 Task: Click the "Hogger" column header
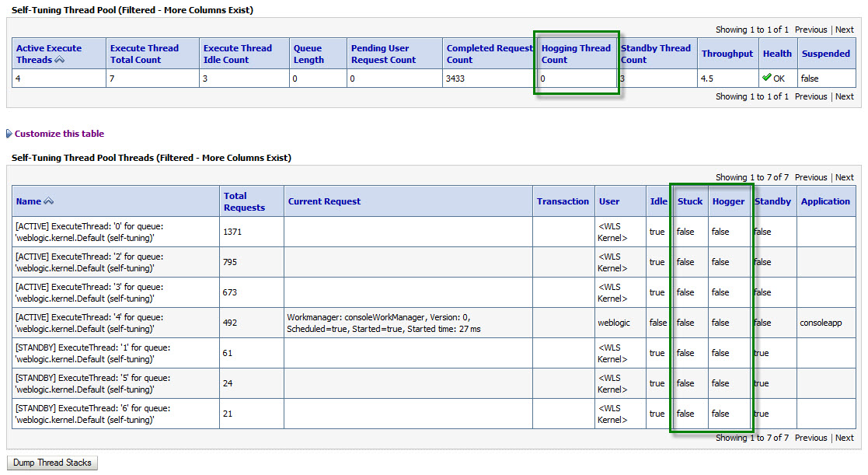click(x=728, y=201)
